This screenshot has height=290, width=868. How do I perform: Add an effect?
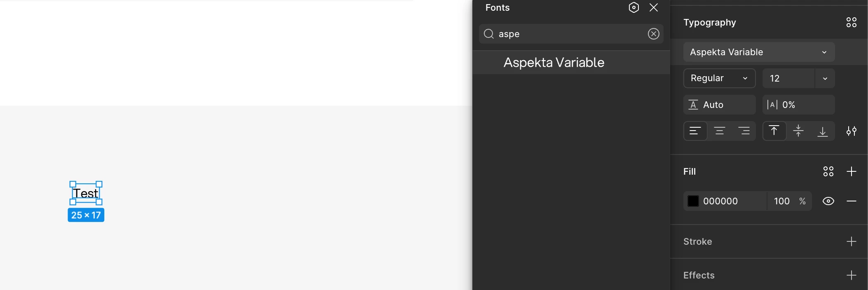[852, 275]
